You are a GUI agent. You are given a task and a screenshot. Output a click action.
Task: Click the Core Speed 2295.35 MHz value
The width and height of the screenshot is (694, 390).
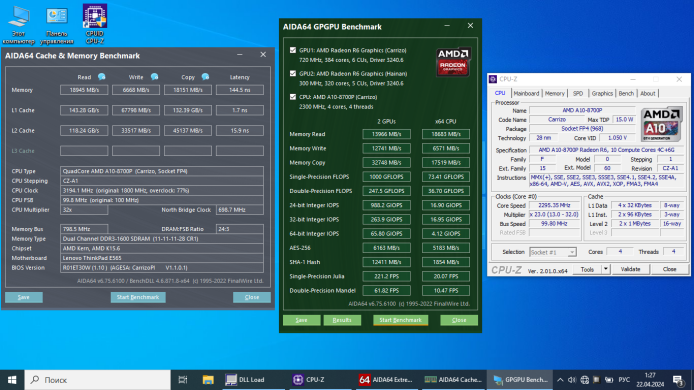point(555,205)
